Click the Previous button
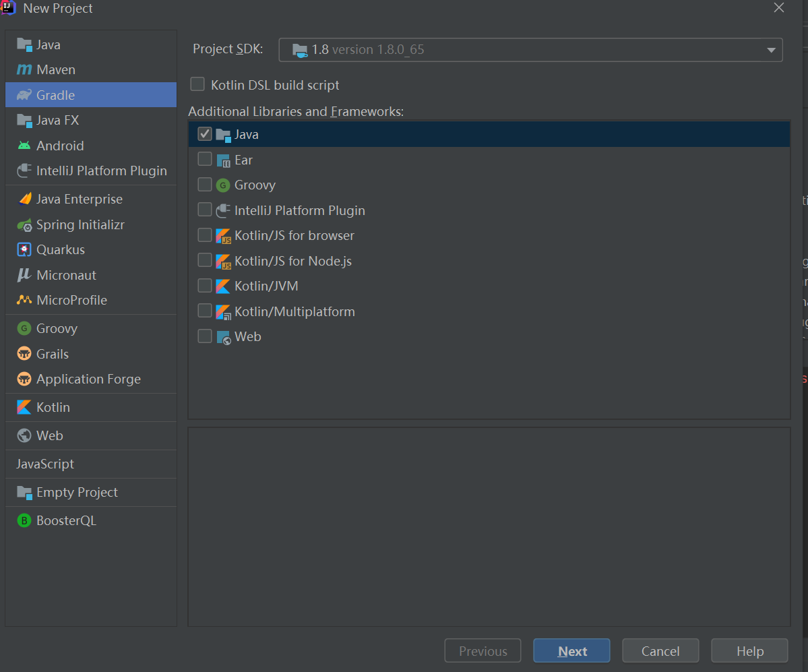 point(483,651)
